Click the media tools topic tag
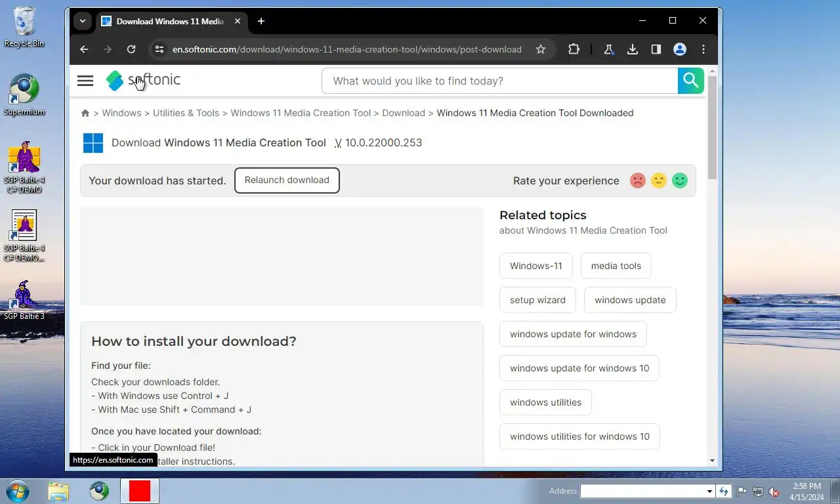 point(616,266)
